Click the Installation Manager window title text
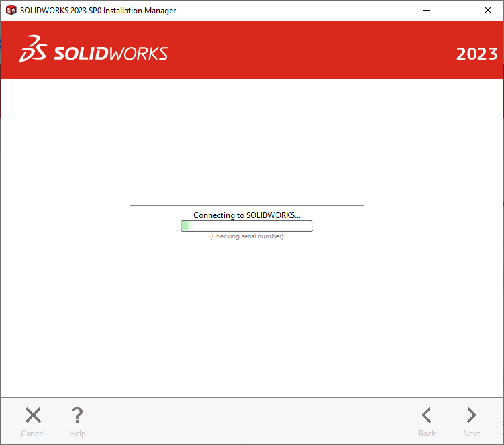 point(98,11)
